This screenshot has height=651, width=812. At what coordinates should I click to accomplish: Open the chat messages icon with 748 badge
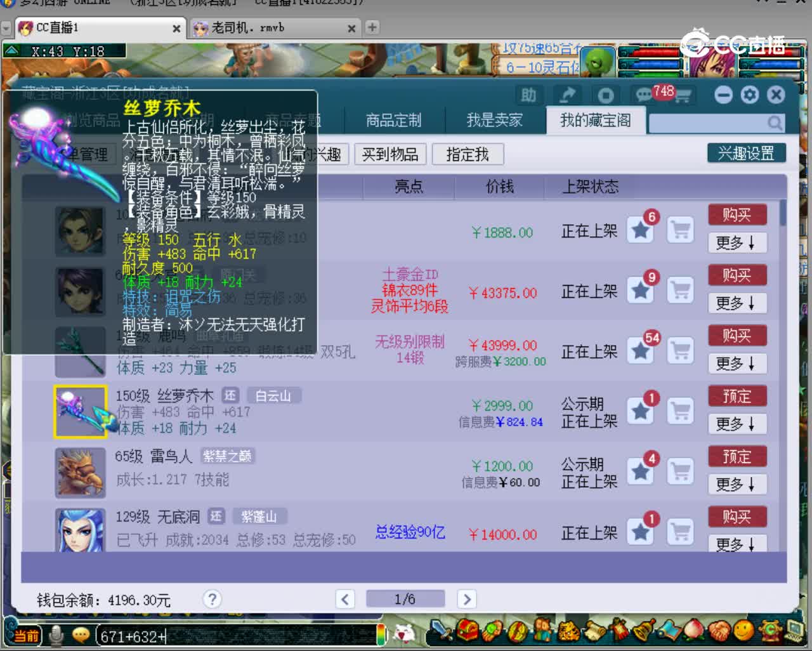click(645, 95)
